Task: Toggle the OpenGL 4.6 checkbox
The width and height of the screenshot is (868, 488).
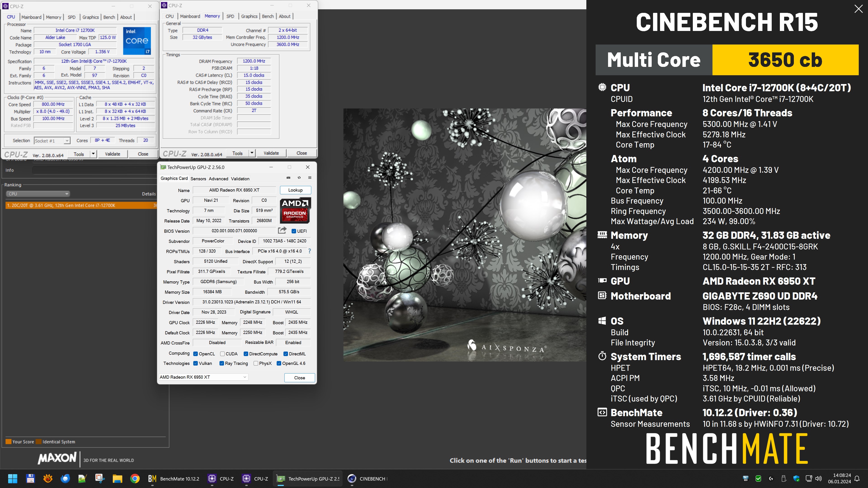Action: pyautogui.click(x=279, y=363)
